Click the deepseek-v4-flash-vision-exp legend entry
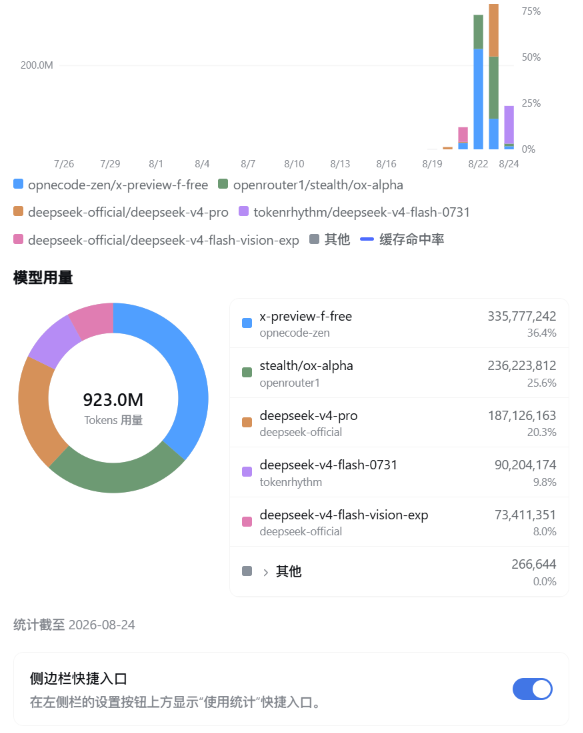 pyautogui.click(x=156, y=240)
